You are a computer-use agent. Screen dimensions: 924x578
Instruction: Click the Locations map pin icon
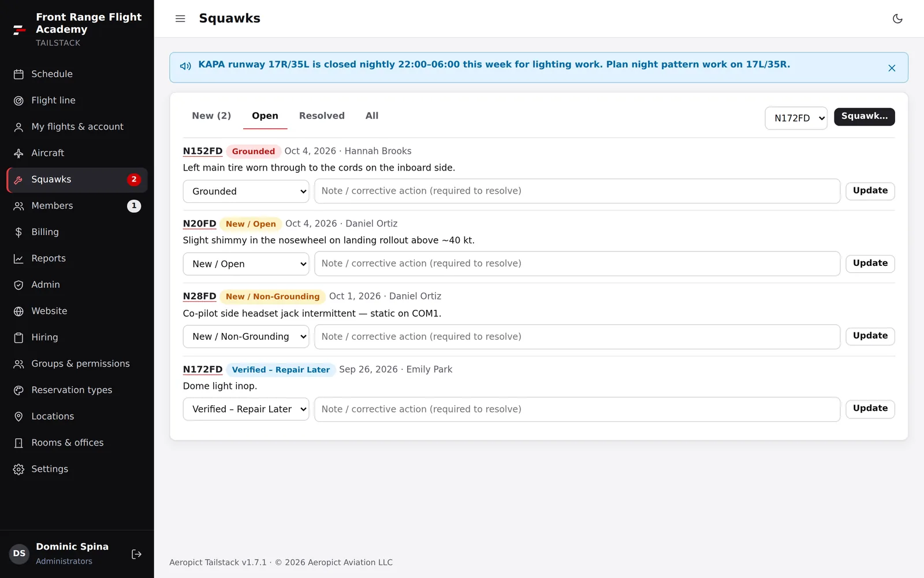pos(18,416)
